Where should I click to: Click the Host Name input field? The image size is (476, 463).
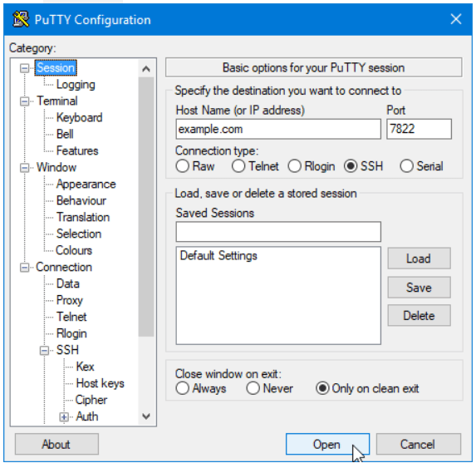[x=278, y=129]
